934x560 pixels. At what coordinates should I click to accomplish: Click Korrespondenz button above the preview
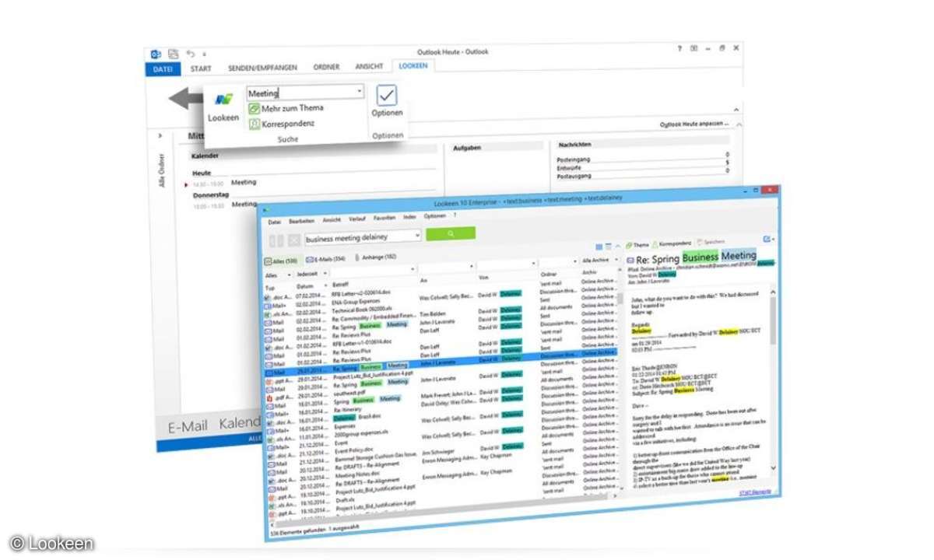tap(672, 244)
